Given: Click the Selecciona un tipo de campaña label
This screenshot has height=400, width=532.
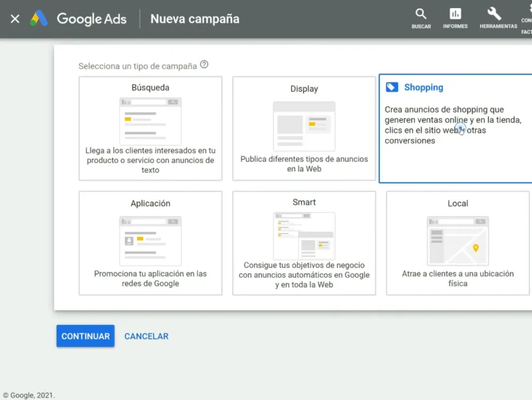Looking at the screenshot, I should (138, 66).
